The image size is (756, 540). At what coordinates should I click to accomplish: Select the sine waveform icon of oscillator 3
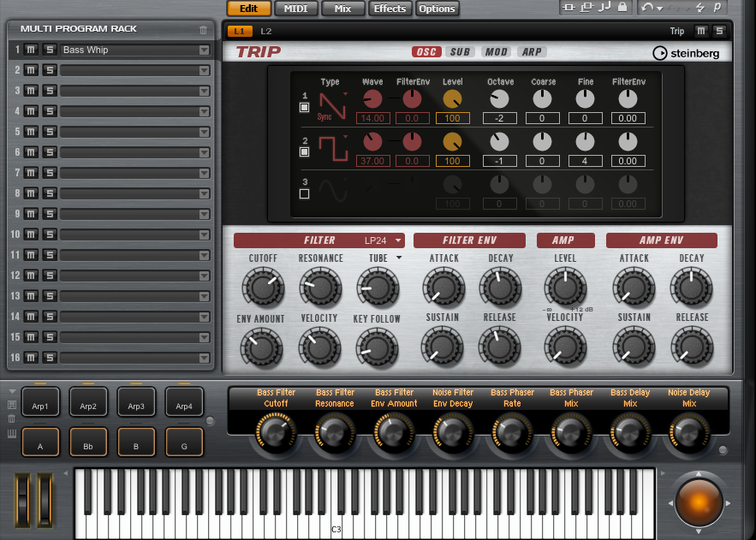[x=333, y=190]
